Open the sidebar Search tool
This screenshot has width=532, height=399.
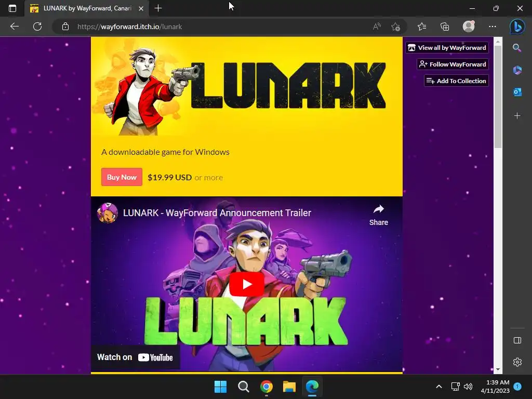(517, 48)
